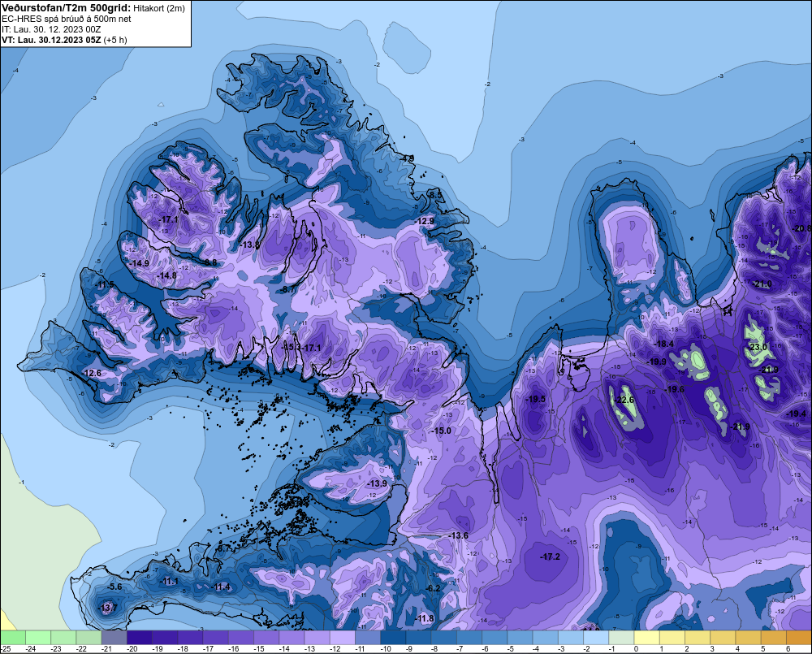
Task: Click the -17.2 temperature value
Action: pos(550,557)
